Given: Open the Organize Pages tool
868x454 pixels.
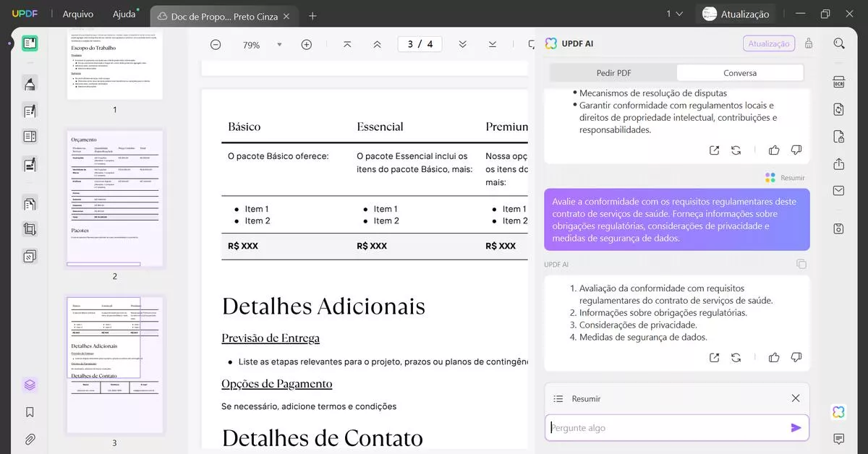Looking at the screenshot, I should [x=30, y=205].
